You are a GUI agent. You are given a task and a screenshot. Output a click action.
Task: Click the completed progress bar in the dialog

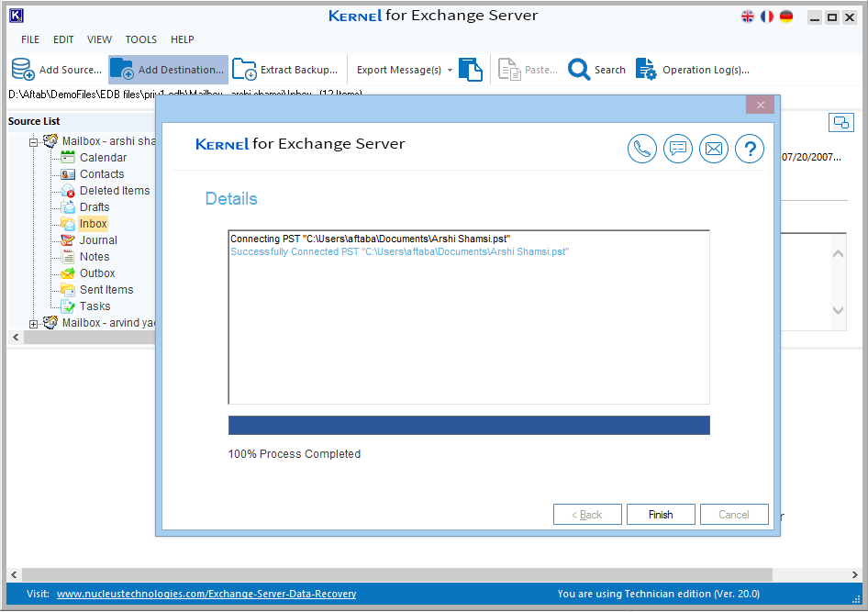coord(469,425)
